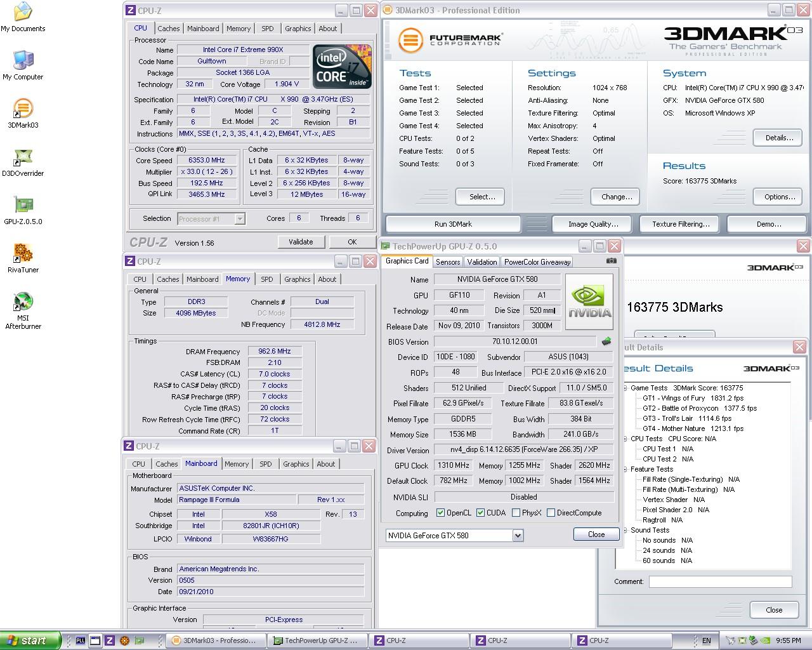Toggle the DirectCompute checkbox in GPU-Z
The width and height of the screenshot is (812, 650).
pos(551,513)
